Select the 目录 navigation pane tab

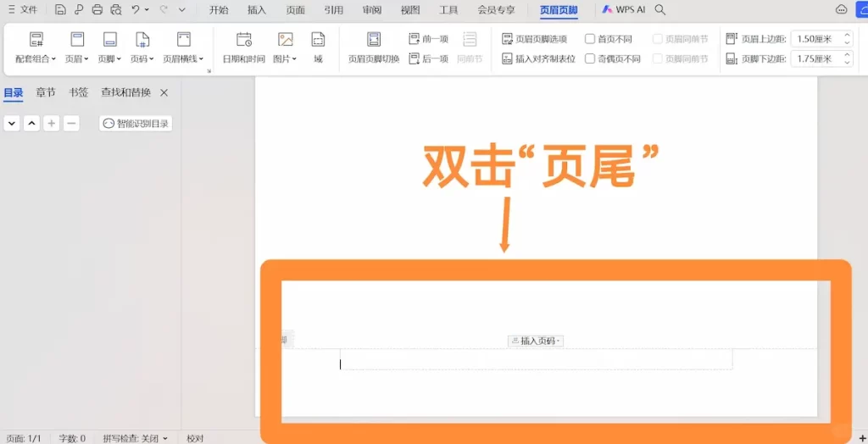coord(14,92)
